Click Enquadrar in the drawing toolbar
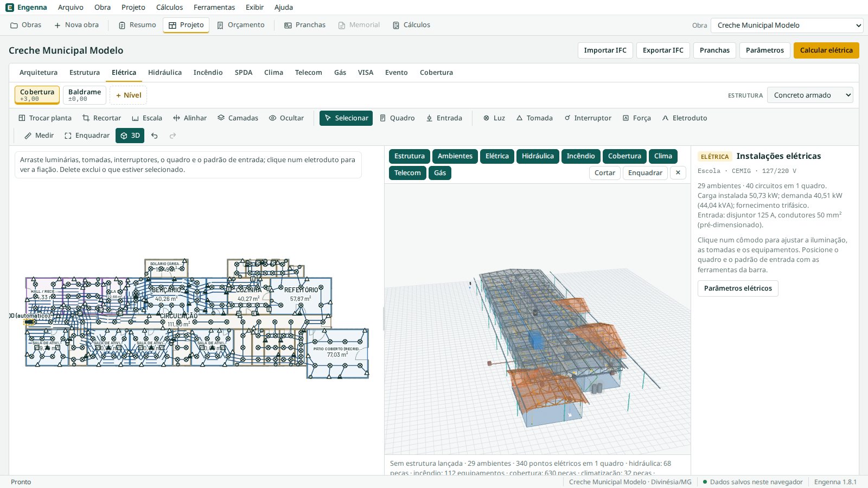The width and height of the screenshot is (868, 488). (x=87, y=136)
